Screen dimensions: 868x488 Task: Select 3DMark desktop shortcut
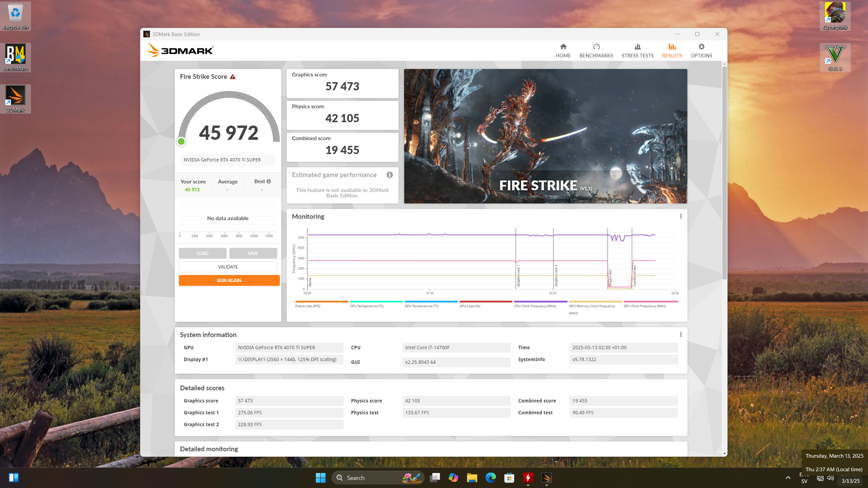point(15,99)
